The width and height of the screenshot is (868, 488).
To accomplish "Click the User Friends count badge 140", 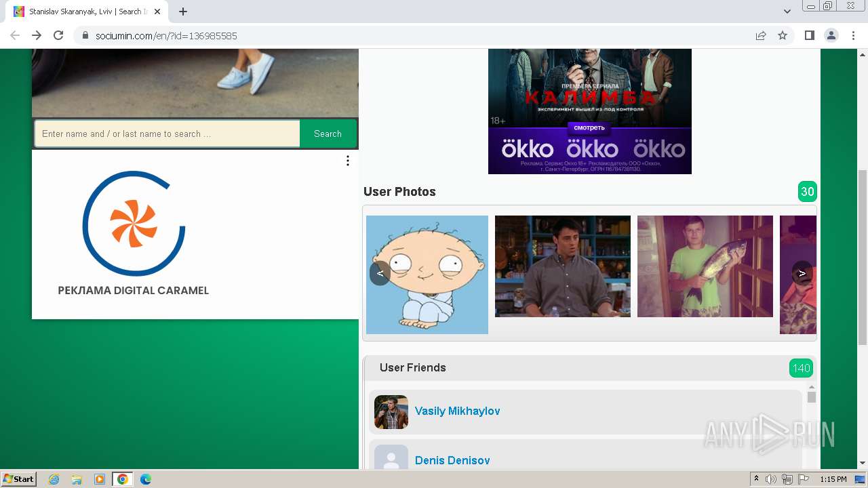I will pyautogui.click(x=801, y=368).
